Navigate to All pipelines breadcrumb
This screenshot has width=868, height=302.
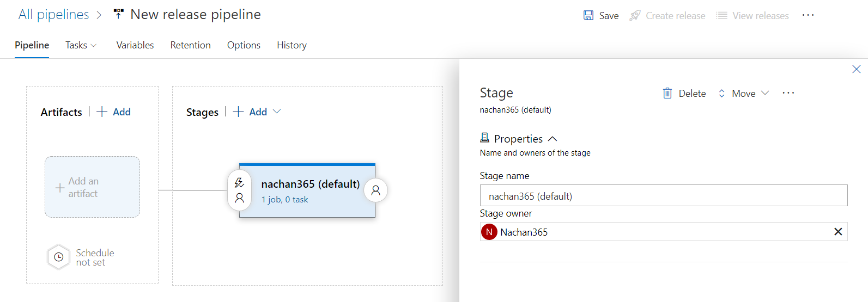(53, 15)
